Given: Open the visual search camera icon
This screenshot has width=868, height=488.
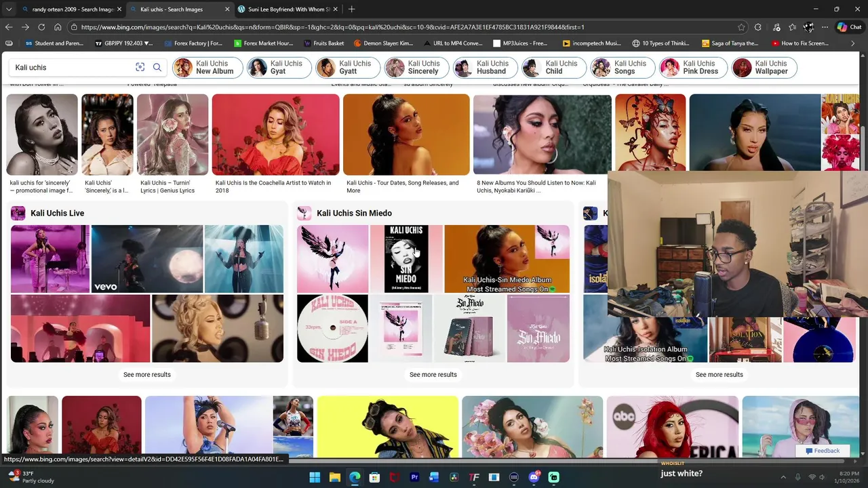Looking at the screenshot, I should click(x=140, y=67).
